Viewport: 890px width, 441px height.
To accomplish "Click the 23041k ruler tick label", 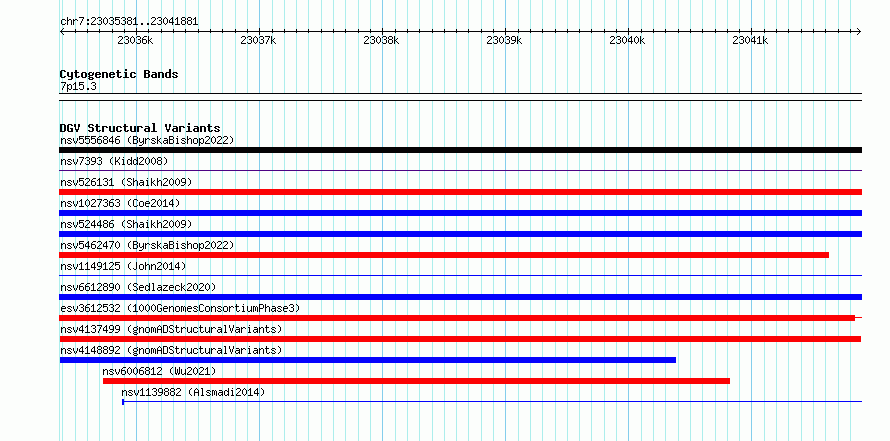I will [751, 40].
